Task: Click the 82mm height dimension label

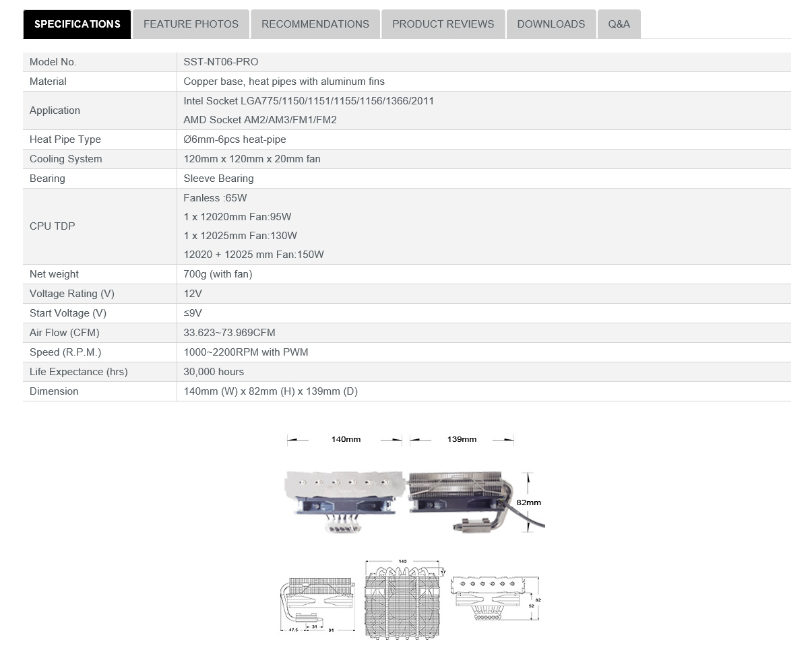Action: (x=530, y=502)
